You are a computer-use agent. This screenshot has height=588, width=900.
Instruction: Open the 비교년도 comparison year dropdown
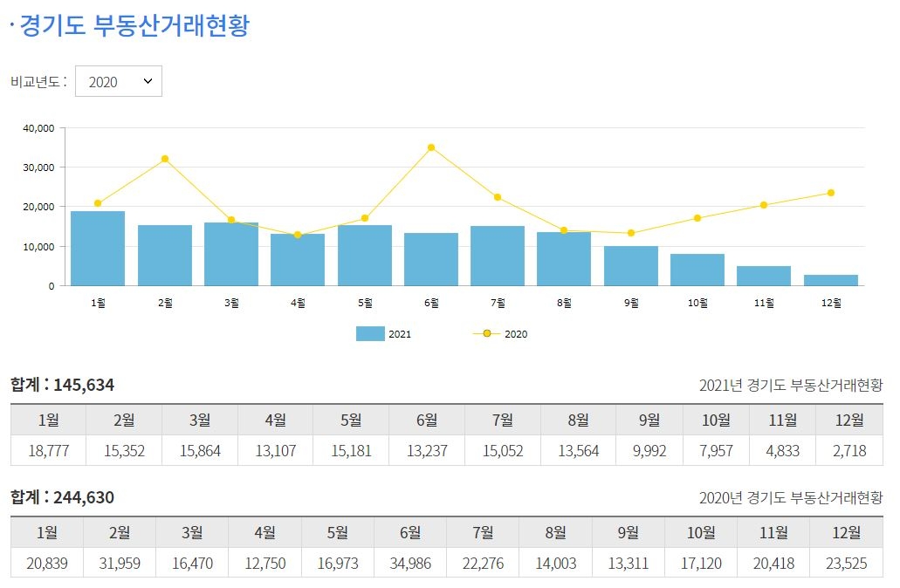click(x=119, y=80)
